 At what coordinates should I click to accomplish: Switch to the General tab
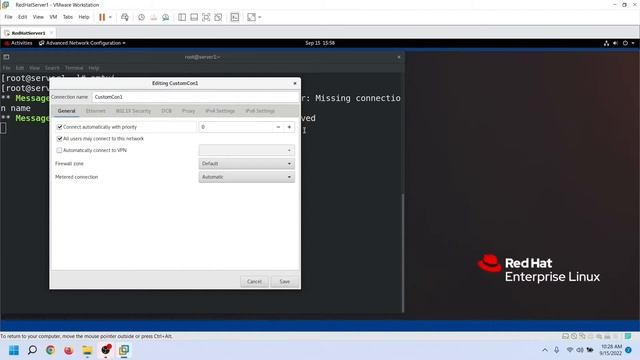coord(67,111)
